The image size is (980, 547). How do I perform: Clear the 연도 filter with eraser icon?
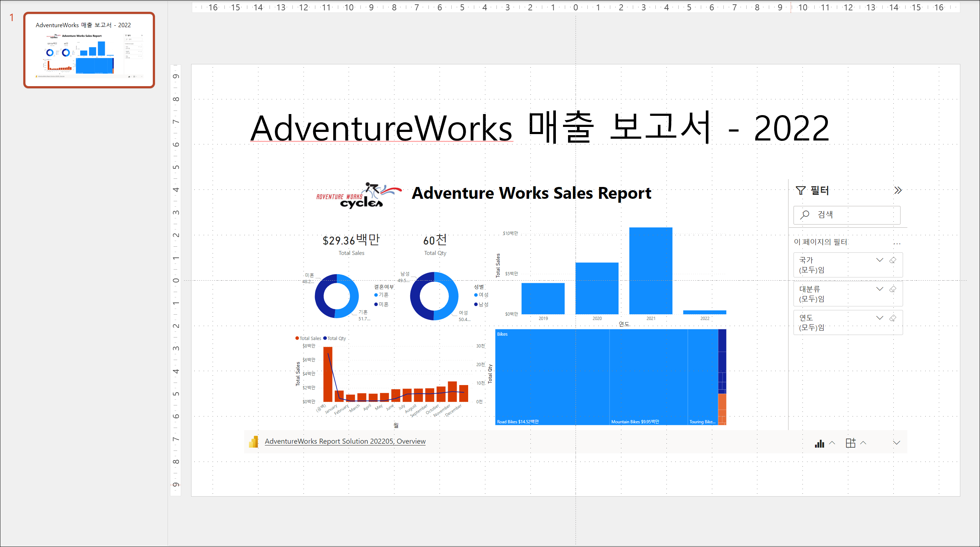coord(893,318)
